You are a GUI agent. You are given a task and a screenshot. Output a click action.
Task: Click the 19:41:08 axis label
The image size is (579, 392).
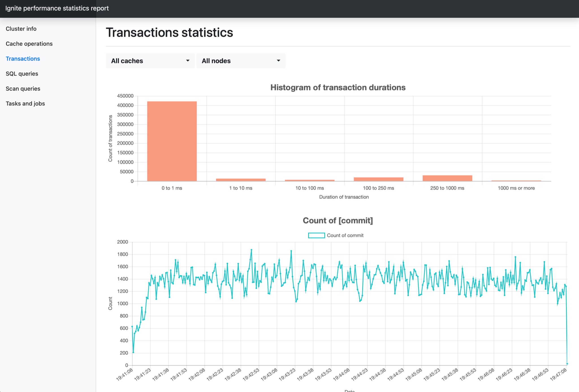point(125,374)
